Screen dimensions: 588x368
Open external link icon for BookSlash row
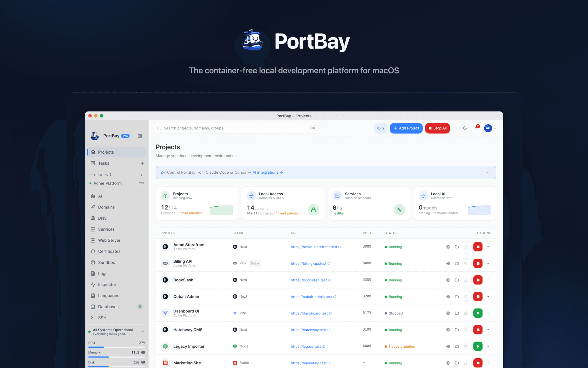click(465, 280)
